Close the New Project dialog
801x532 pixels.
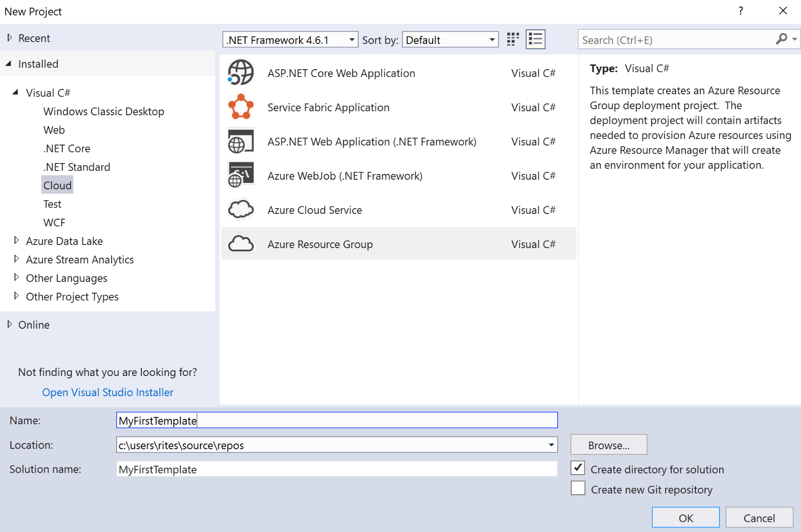click(x=783, y=11)
